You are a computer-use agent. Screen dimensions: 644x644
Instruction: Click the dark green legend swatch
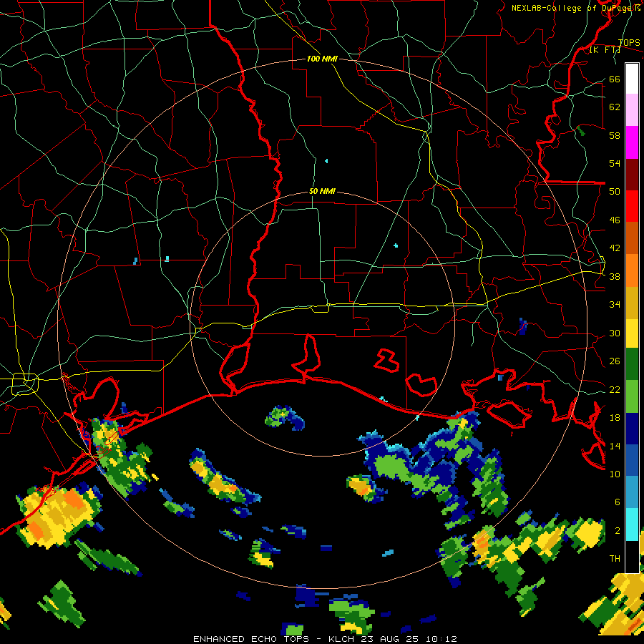(632, 364)
